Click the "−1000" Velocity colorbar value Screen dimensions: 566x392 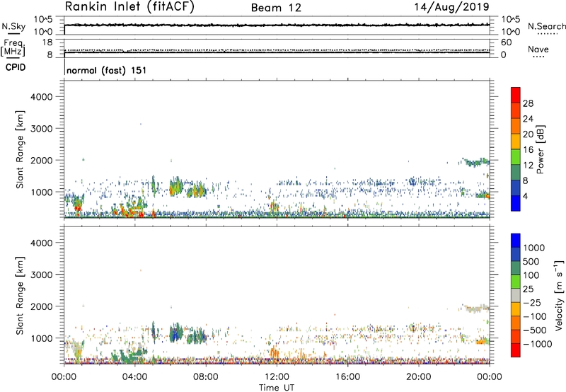pyautogui.click(x=537, y=344)
